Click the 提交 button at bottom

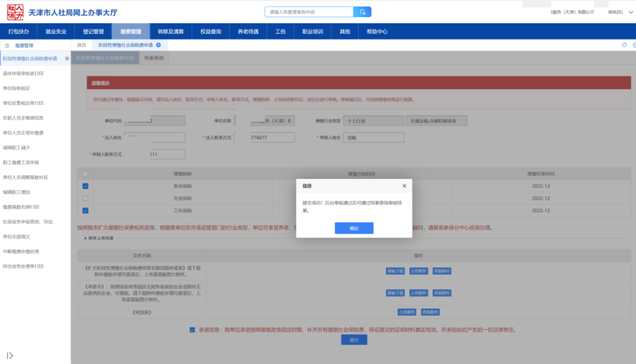coord(353,340)
